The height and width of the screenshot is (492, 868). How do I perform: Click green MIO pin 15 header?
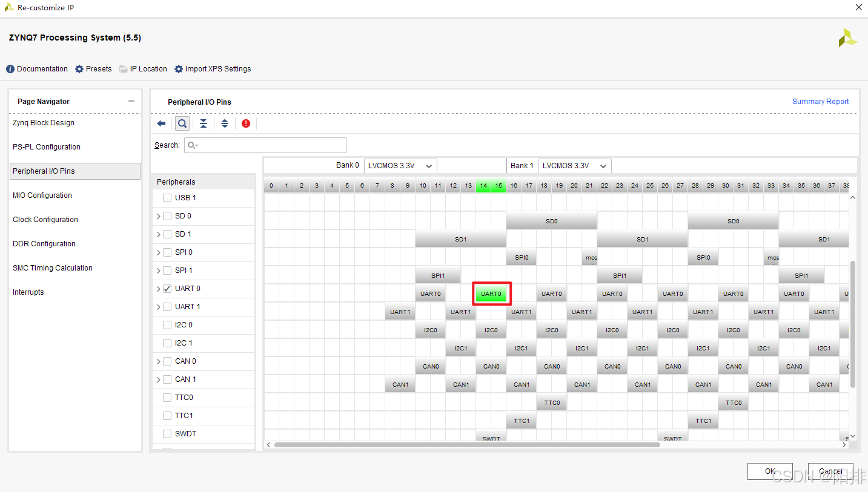(x=499, y=186)
